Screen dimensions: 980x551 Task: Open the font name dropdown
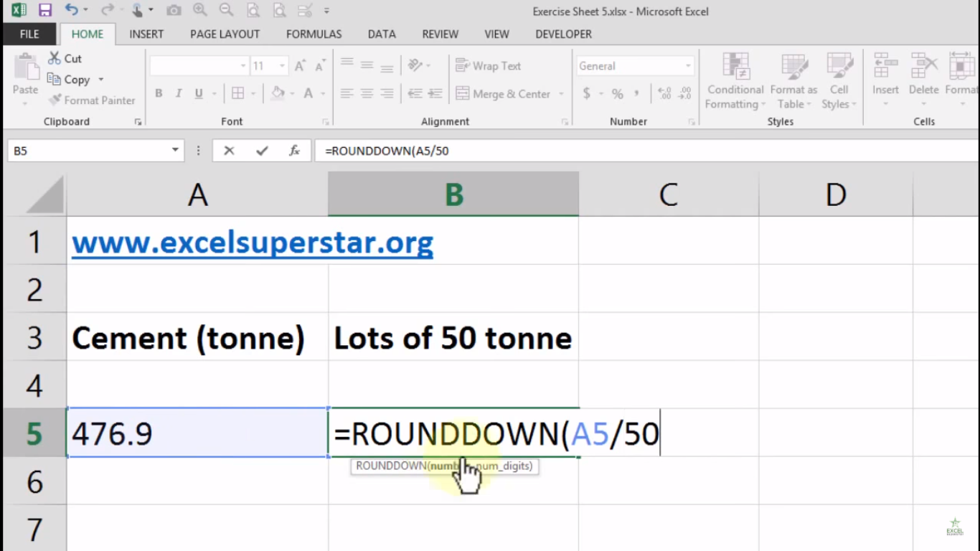pos(243,66)
